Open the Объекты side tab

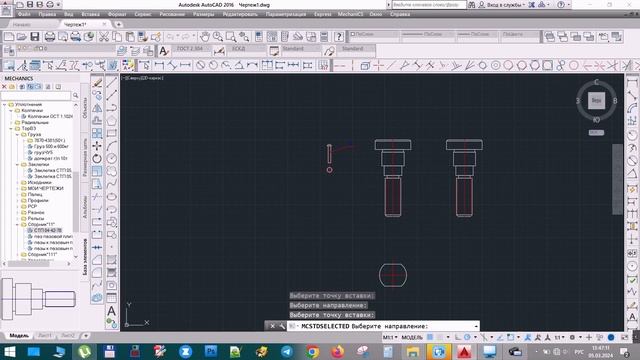click(85, 108)
